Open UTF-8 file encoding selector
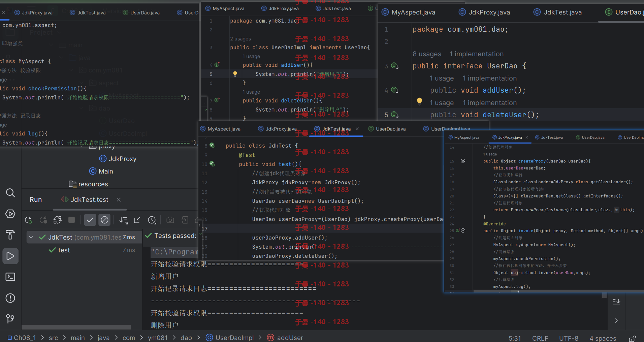The image size is (644, 342). coord(569,338)
